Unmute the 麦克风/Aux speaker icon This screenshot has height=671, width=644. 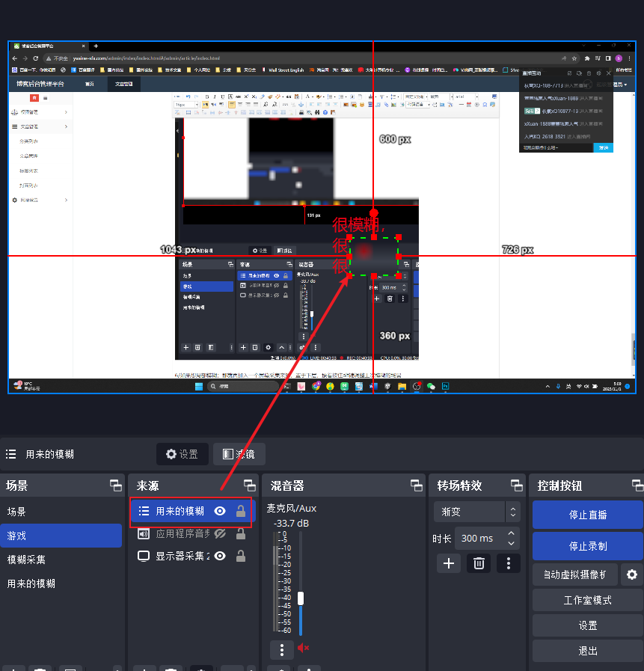point(303,648)
